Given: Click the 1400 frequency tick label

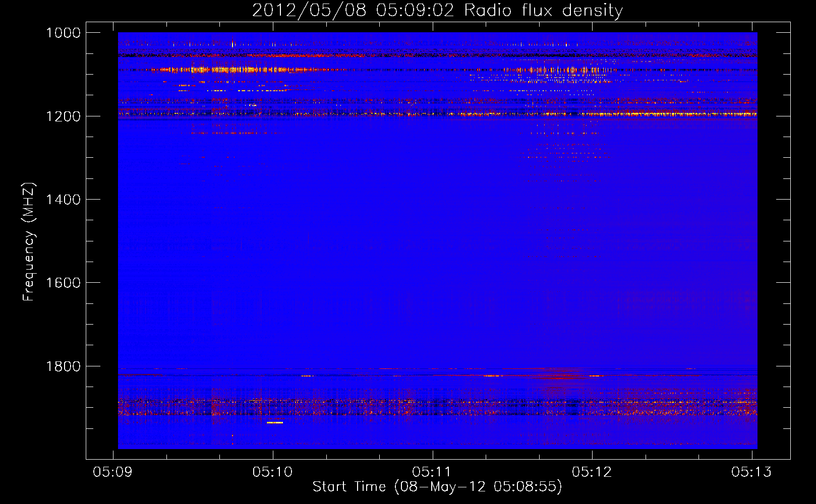Looking at the screenshot, I should pyautogui.click(x=63, y=200).
